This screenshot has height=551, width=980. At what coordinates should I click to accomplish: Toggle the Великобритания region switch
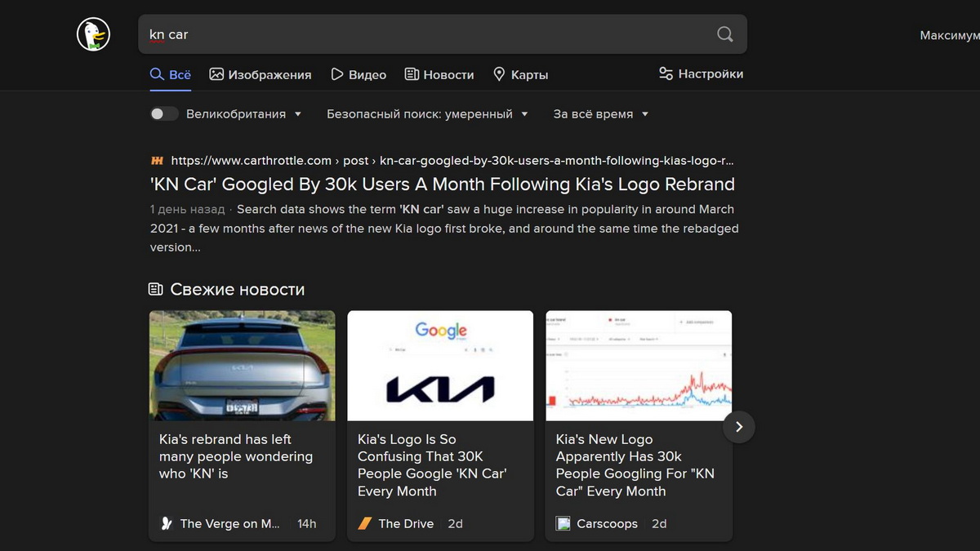(x=163, y=114)
